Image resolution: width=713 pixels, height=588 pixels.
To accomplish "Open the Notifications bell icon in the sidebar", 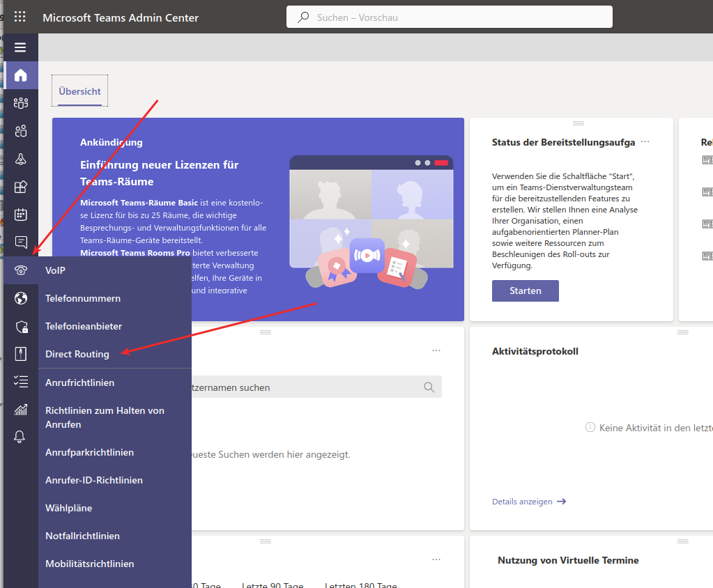I will pos(21,437).
